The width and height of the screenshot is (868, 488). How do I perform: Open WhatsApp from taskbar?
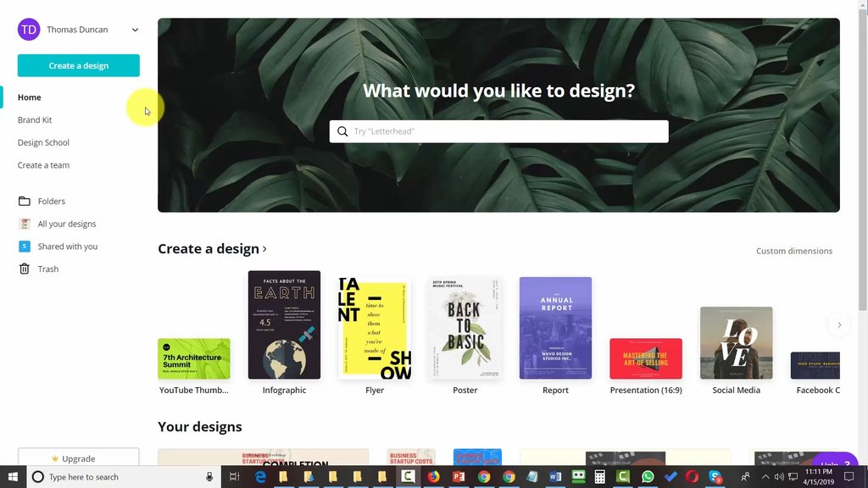[x=647, y=476]
